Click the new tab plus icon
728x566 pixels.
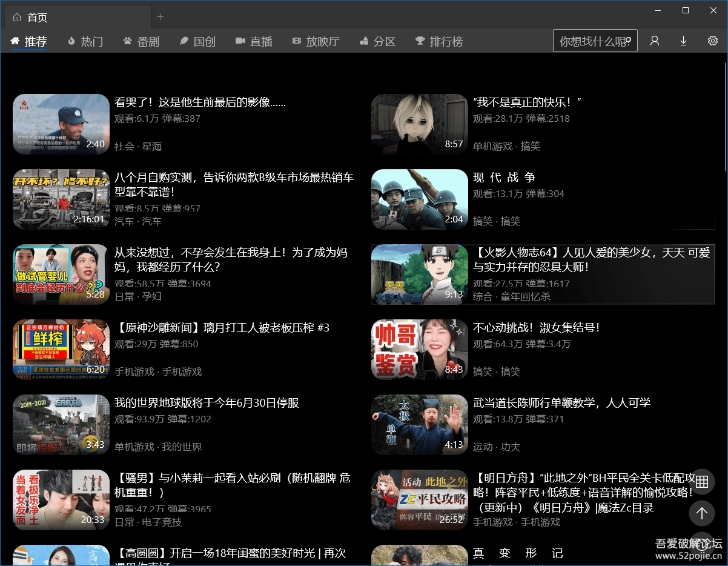pos(160,17)
